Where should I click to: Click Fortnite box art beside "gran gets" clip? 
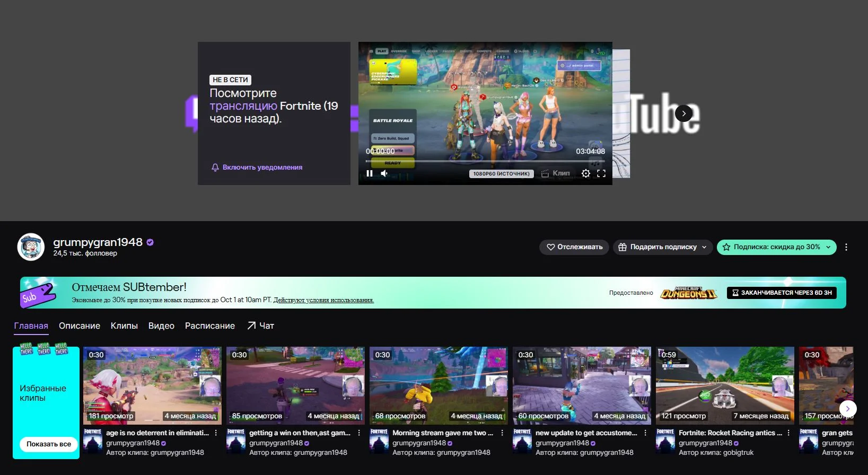tap(809, 441)
